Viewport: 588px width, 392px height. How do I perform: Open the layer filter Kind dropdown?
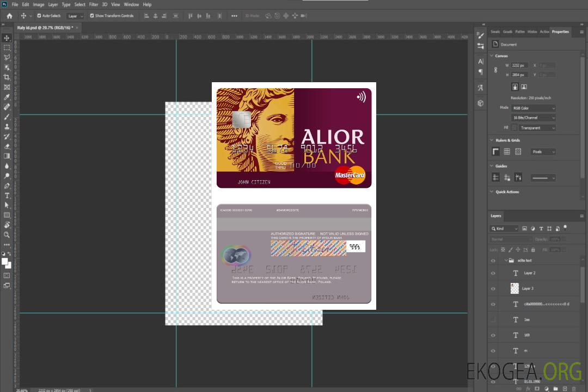click(504, 229)
